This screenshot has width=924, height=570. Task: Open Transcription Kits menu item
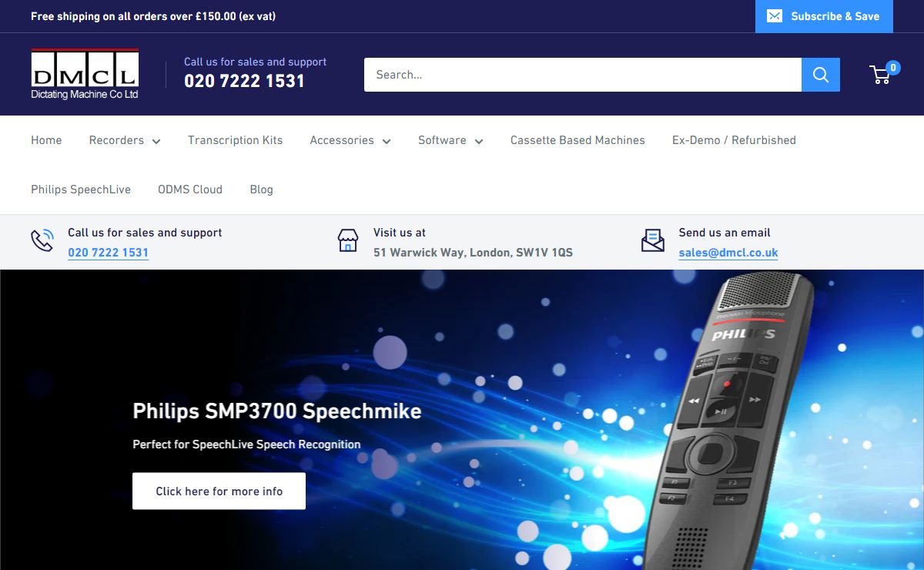pyautogui.click(x=235, y=140)
